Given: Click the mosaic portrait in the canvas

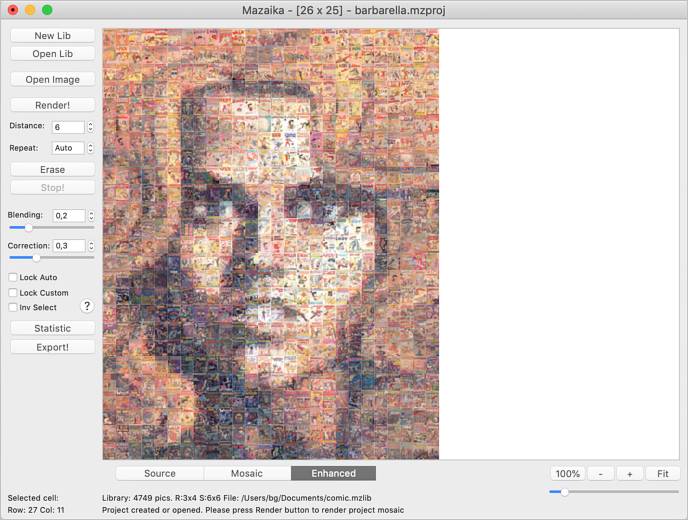Looking at the screenshot, I should [271, 244].
